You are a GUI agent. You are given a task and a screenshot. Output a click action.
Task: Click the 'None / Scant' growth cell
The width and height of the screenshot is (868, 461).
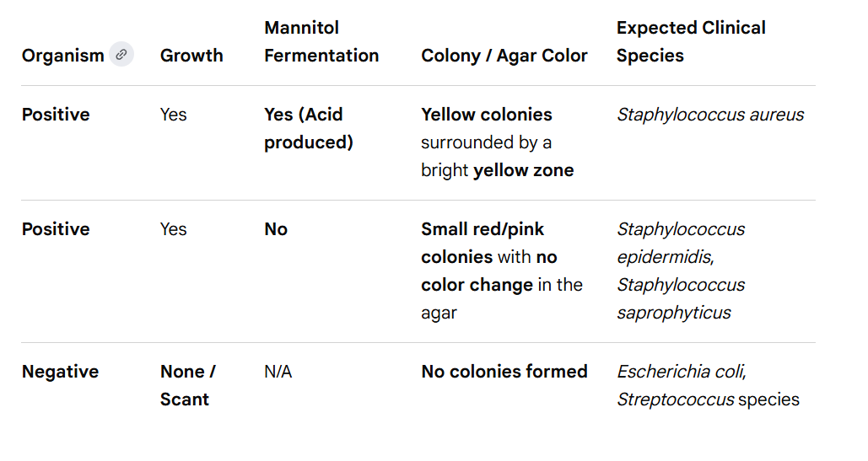pos(187,385)
